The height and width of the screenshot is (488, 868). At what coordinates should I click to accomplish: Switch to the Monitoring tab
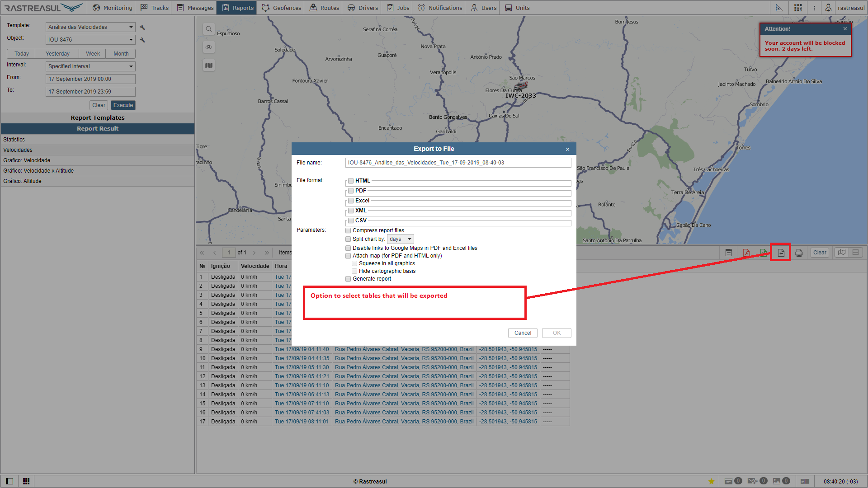click(x=112, y=8)
